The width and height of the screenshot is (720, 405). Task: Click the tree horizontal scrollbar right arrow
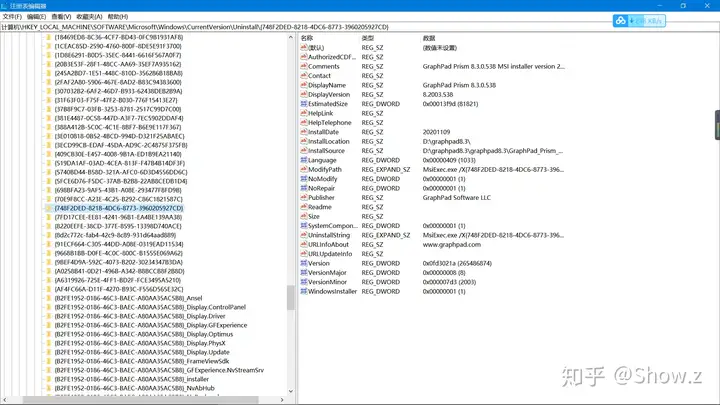click(x=281, y=400)
